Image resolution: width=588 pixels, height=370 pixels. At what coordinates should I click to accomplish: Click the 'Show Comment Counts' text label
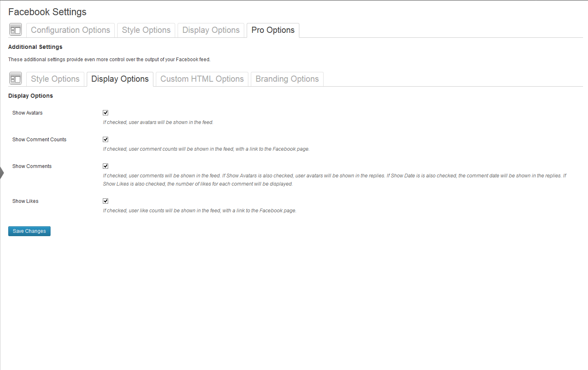pos(39,140)
